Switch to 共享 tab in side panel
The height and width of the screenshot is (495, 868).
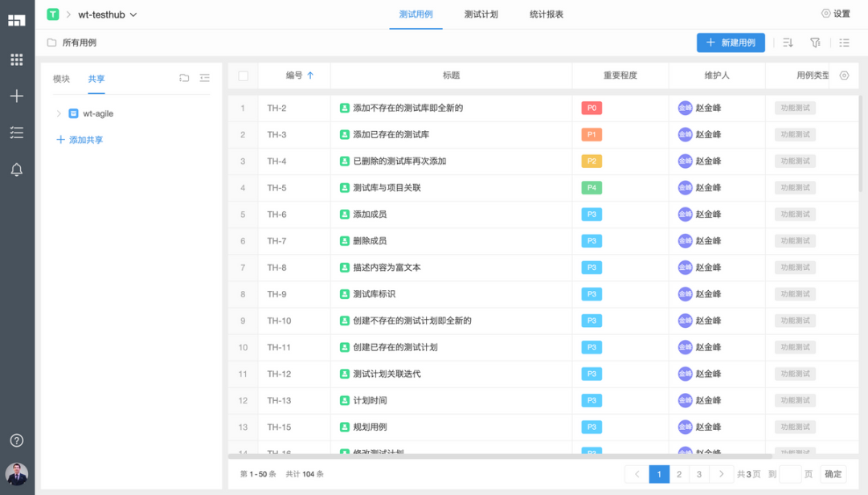pos(96,80)
